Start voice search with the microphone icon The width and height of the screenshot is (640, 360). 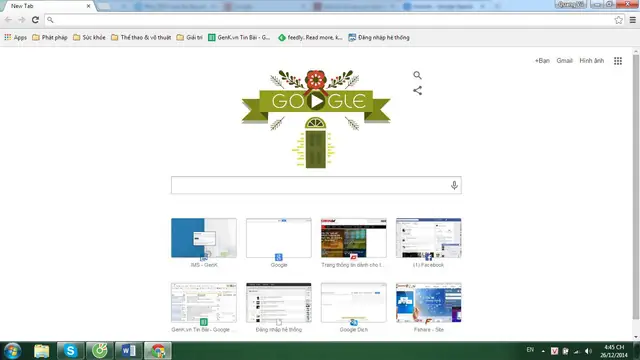(454, 185)
